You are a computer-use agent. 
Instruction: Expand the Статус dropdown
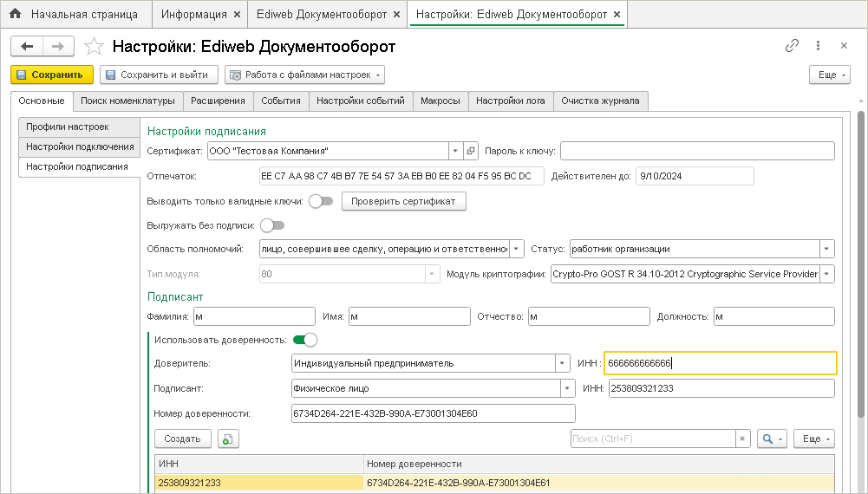click(826, 250)
